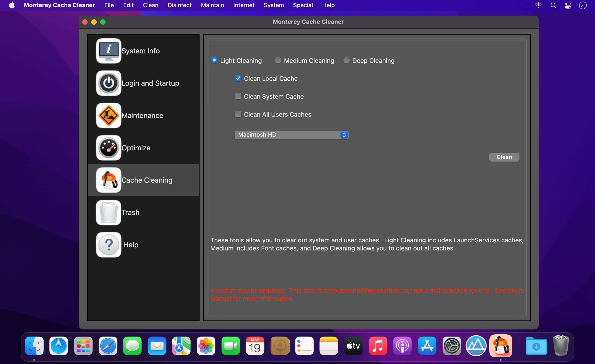Switch to Deep Cleaning mode

tap(346, 60)
